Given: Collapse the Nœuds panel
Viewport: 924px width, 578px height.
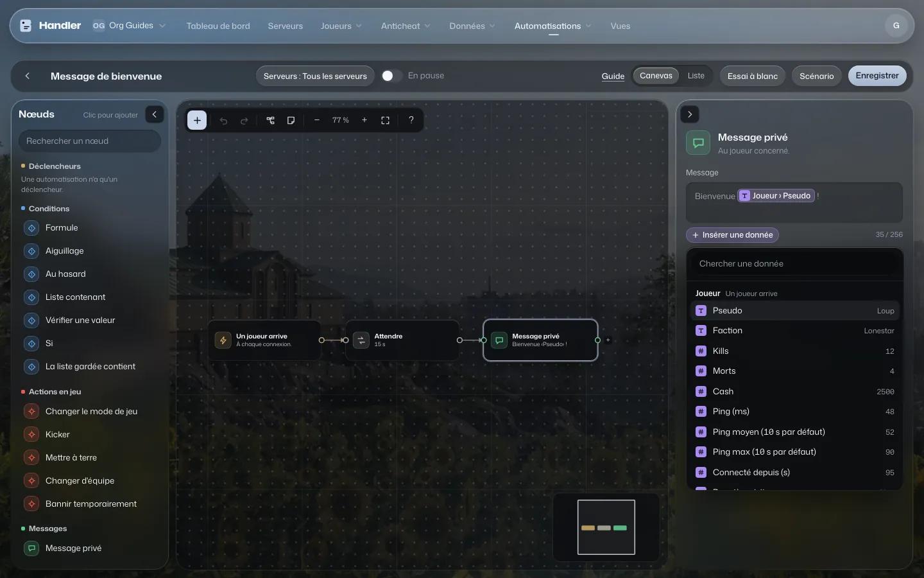Looking at the screenshot, I should point(155,114).
